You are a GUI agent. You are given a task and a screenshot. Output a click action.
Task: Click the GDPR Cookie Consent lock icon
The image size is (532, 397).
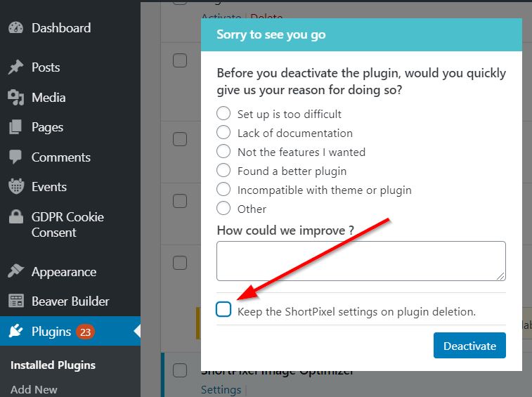coord(15,217)
